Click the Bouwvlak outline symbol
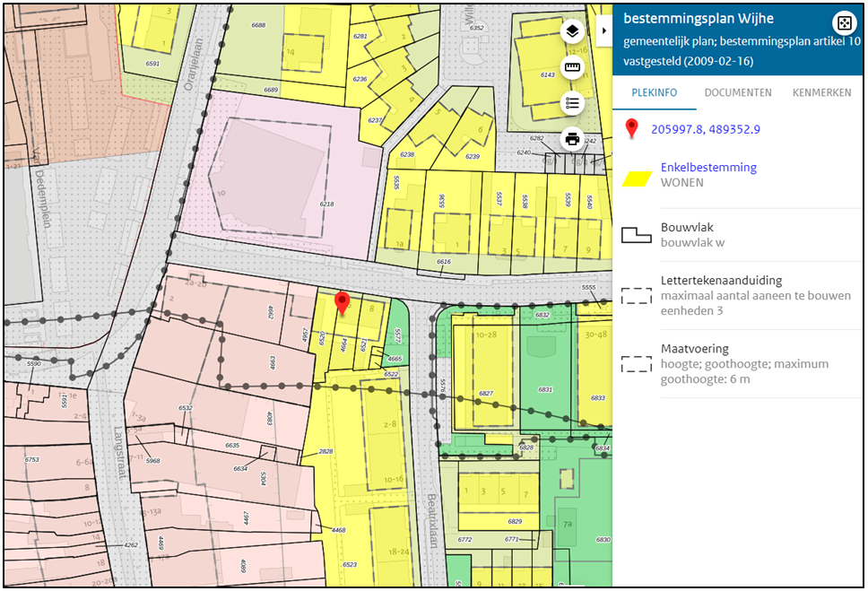The width and height of the screenshot is (868, 591). 636,235
